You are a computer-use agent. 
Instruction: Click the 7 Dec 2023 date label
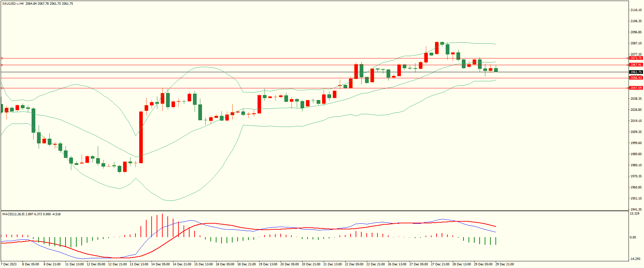pyautogui.click(x=9, y=264)
